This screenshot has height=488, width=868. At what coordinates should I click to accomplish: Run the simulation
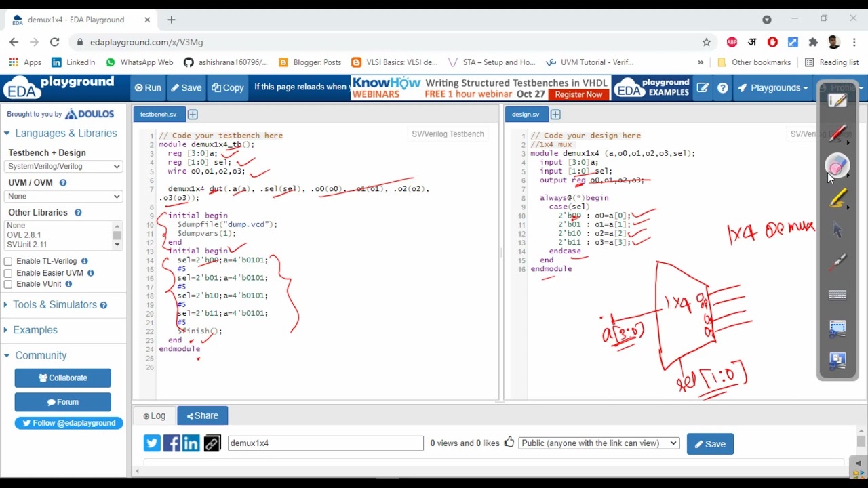click(x=148, y=88)
